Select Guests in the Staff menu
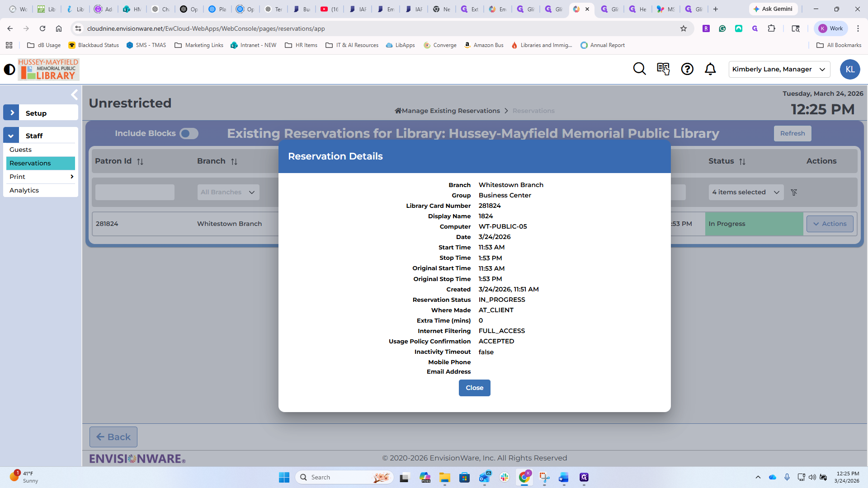The image size is (868, 488). click(x=21, y=150)
